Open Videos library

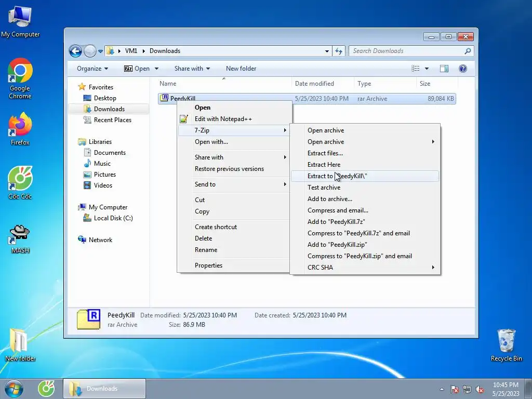(x=103, y=185)
